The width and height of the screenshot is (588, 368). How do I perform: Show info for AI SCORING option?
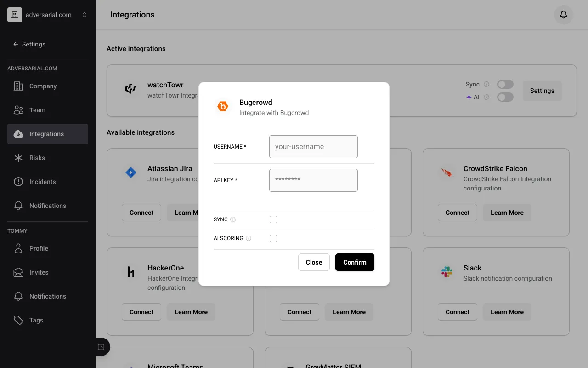pos(249,238)
